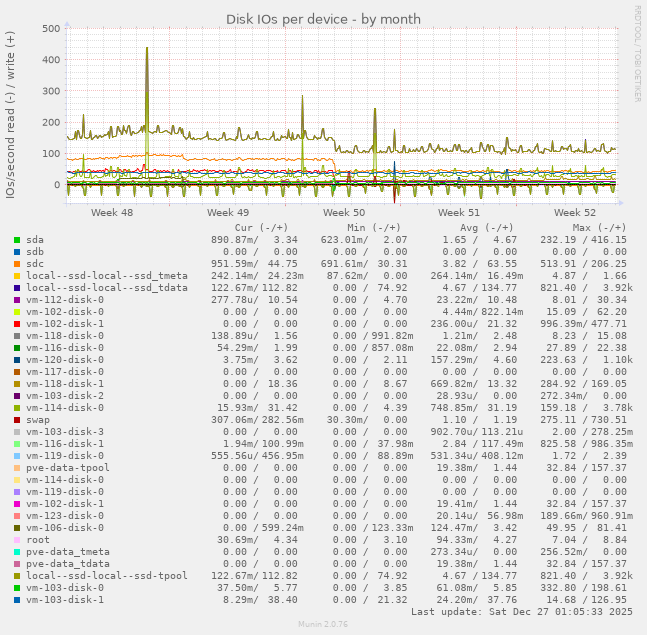Click the 'vm-103-disk-0' legend label

point(65,588)
